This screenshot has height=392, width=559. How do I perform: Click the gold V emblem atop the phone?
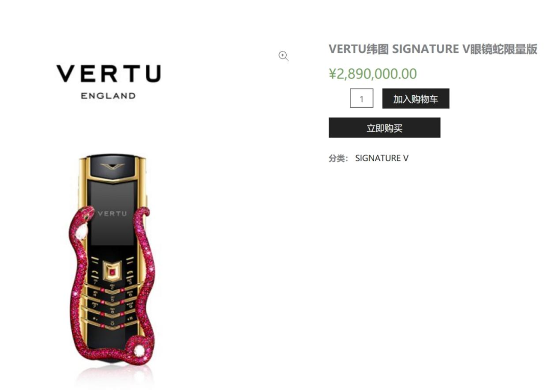pos(113,167)
